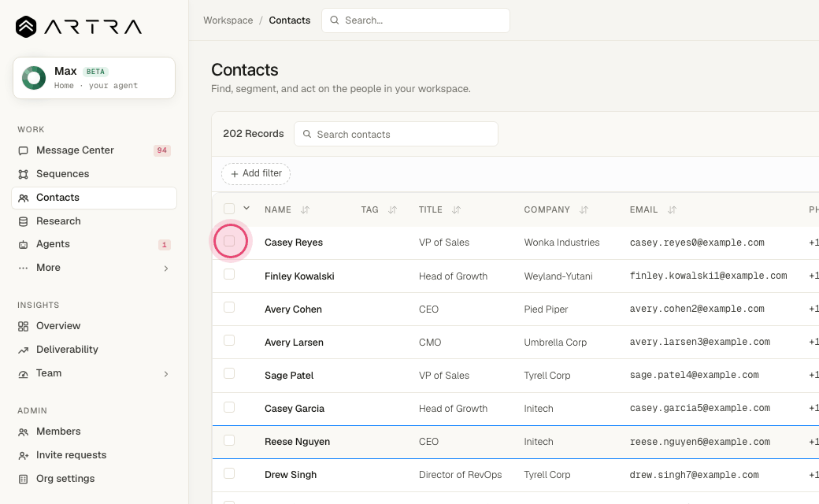This screenshot has width=819, height=504.
Task: Click the 1 badge on Agents
Action: point(164,244)
